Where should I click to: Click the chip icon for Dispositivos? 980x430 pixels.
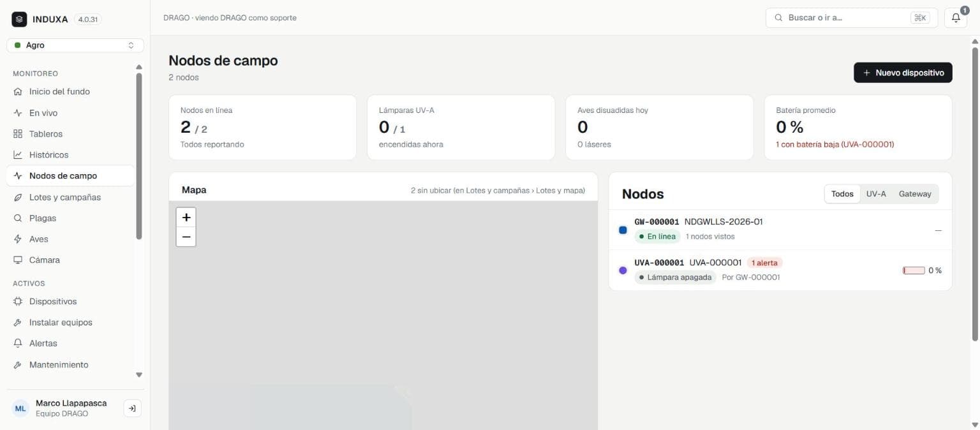pyautogui.click(x=18, y=302)
